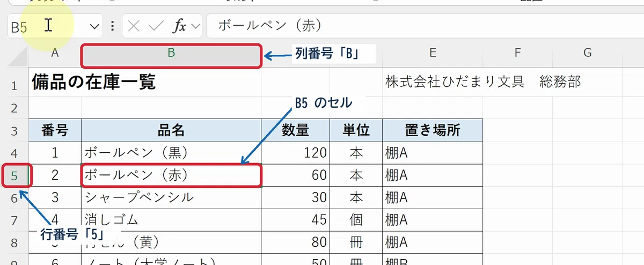Click the cell ボールペン（黒）
The image size is (644, 265).
pyautogui.click(x=171, y=152)
